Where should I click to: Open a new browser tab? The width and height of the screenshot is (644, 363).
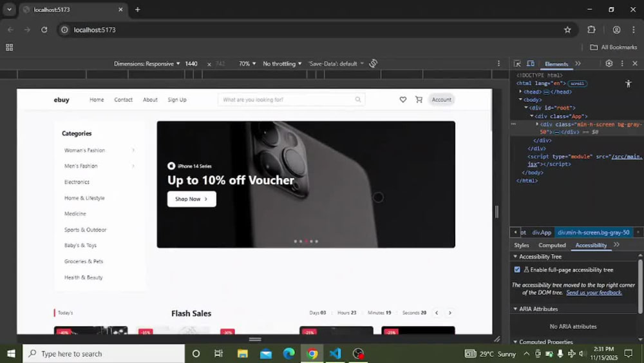138,10
